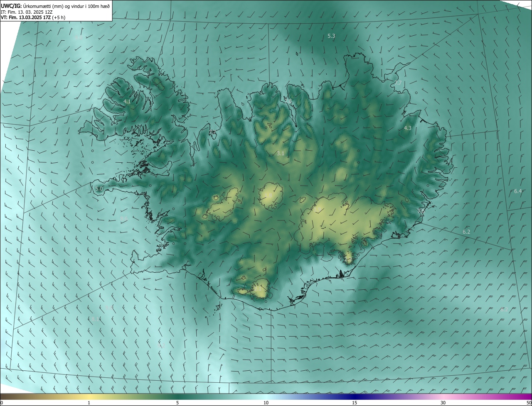Click the precipitation color scale bar
The height and width of the screenshot is (406, 532).
pos(266,396)
